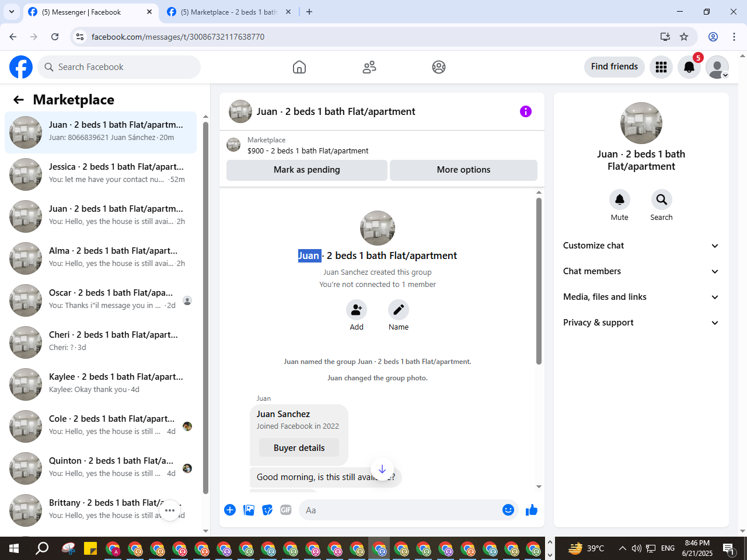
Task: Search in conversation magnifier icon
Action: 662,199
